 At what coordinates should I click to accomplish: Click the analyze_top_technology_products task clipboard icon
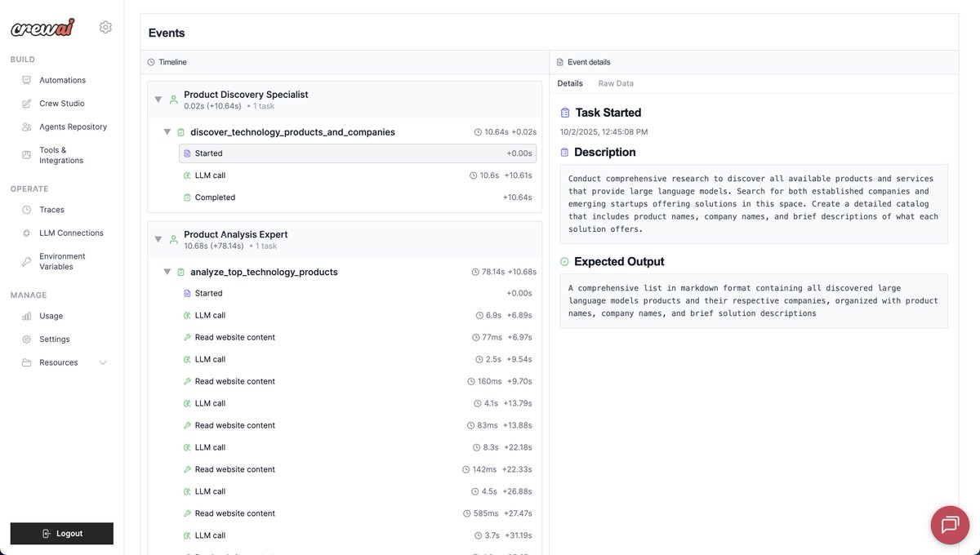point(180,272)
